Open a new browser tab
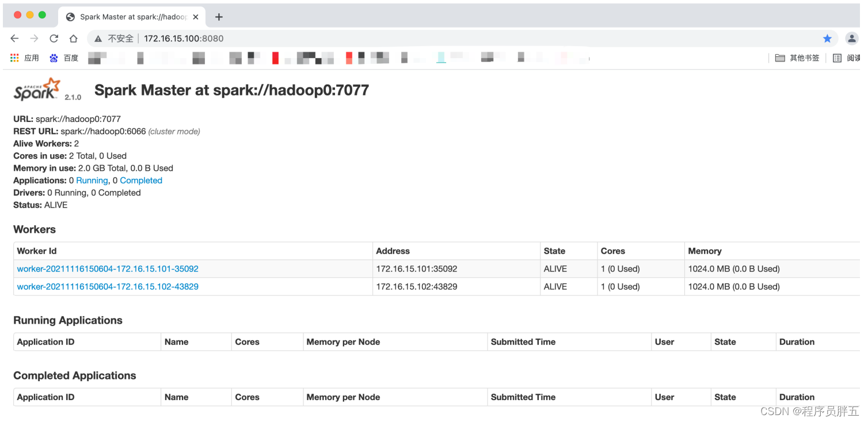The image size is (868, 422). click(219, 17)
